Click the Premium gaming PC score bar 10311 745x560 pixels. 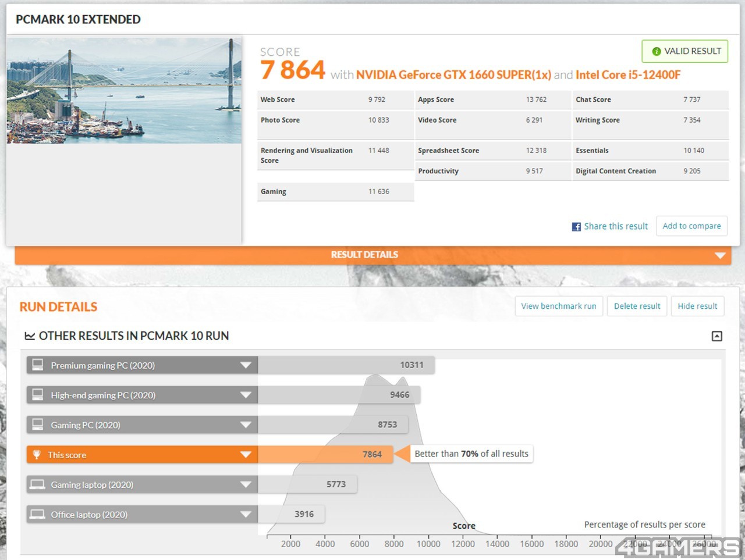point(346,365)
